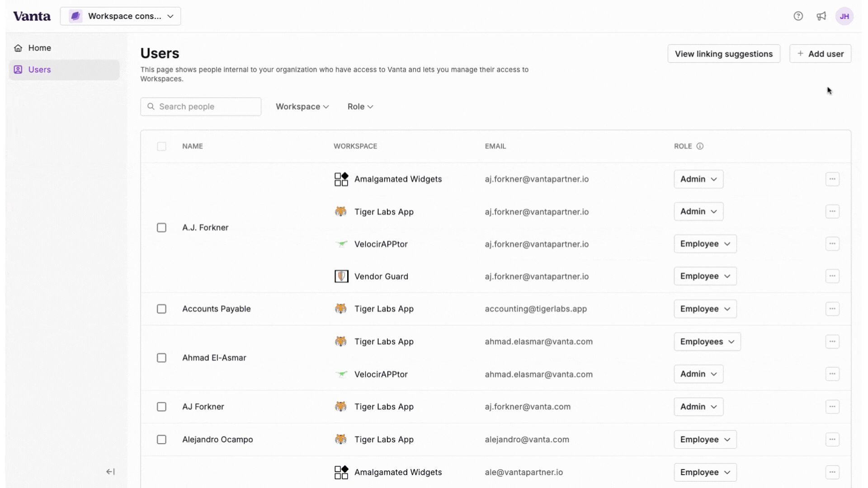
Task: Click Amalgamated Widgets icon in A.J. Forkner row
Action: point(341,179)
